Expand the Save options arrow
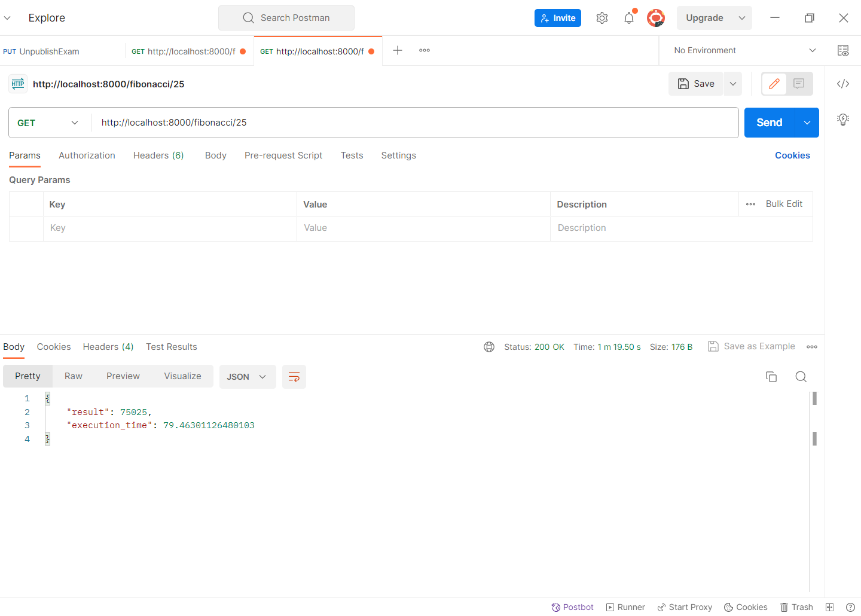 click(733, 84)
